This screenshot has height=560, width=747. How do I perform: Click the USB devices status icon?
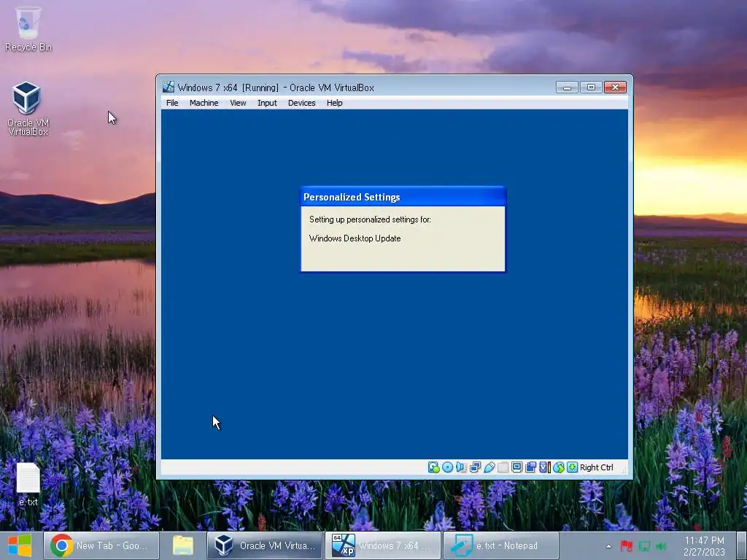pos(489,467)
